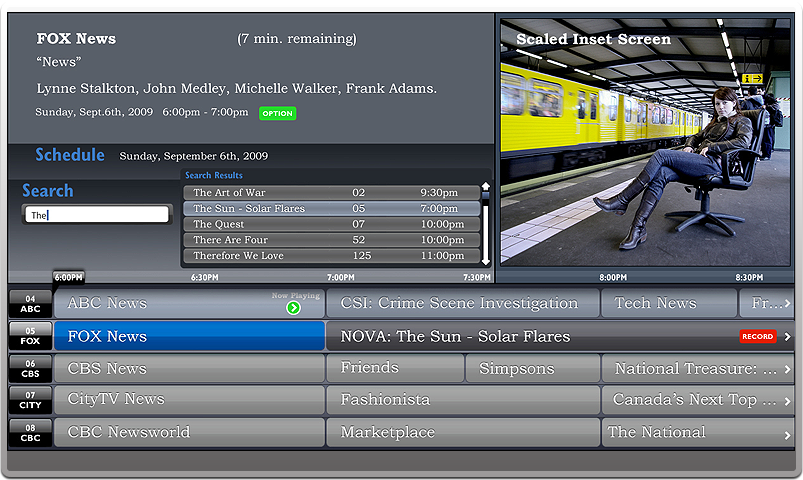Click the Search Results header label
This screenshot has width=803, height=480.
214,175
